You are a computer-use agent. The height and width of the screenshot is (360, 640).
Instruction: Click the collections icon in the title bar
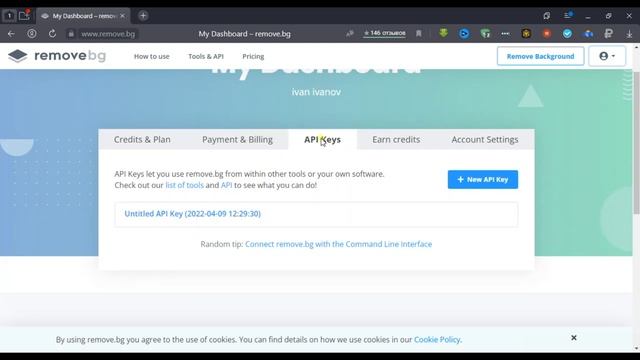tap(547, 16)
